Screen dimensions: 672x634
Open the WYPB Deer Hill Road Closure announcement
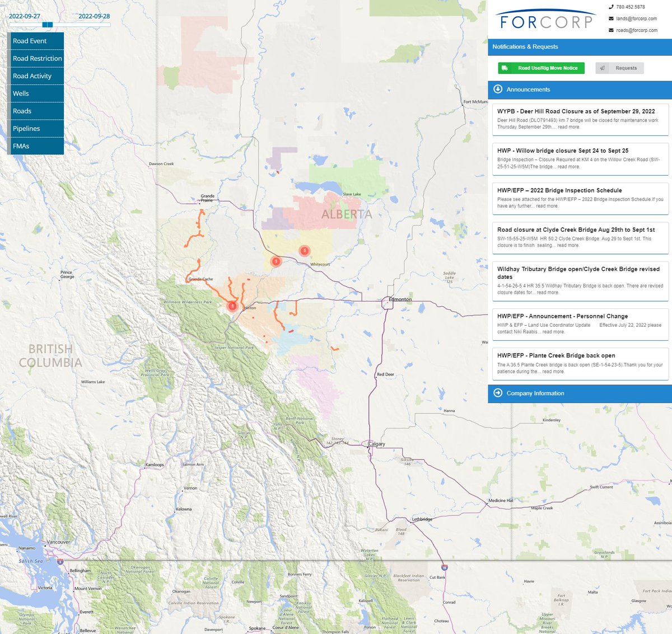pyautogui.click(x=580, y=119)
